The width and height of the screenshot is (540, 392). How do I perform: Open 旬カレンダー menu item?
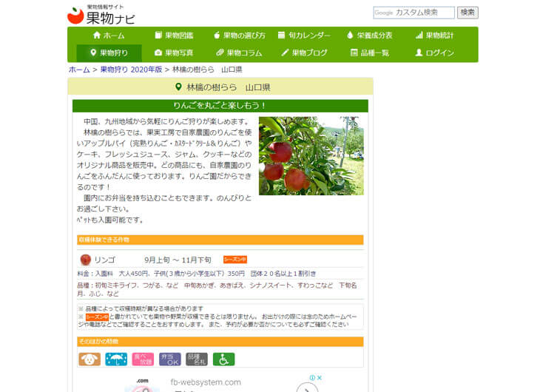tap(304, 36)
